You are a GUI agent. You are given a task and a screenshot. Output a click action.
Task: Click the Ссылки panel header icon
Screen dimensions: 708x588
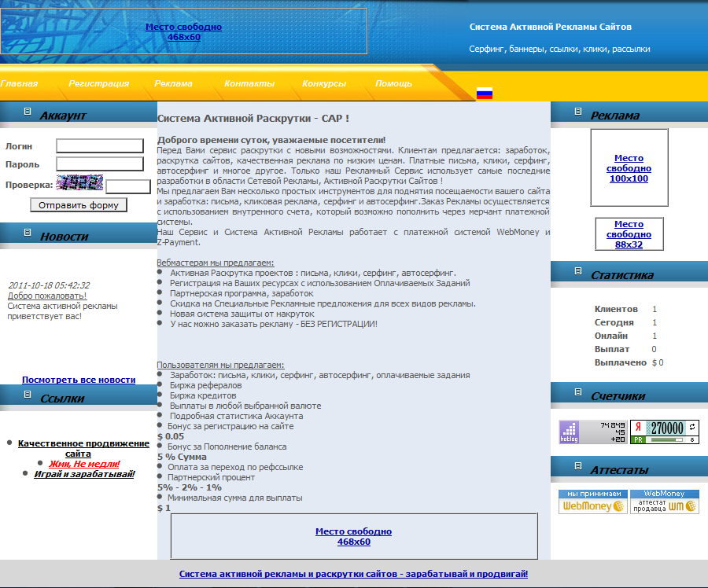(x=28, y=394)
